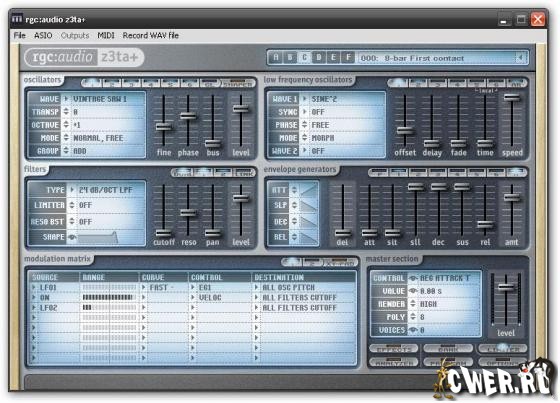The width and height of the screenshot is (560, 403).
Task: Click the REL envelope curve shape icon
Action: tap(309, 237)
